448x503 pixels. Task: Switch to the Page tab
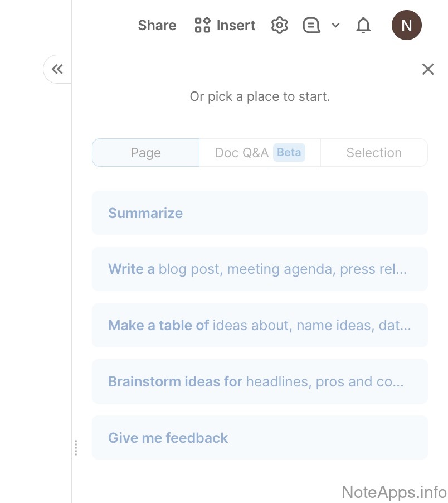[145, 153]
